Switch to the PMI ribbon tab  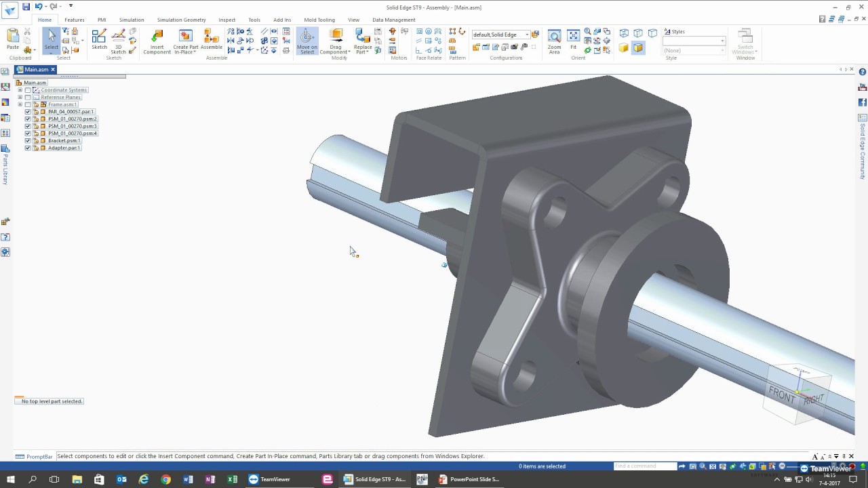102,20
